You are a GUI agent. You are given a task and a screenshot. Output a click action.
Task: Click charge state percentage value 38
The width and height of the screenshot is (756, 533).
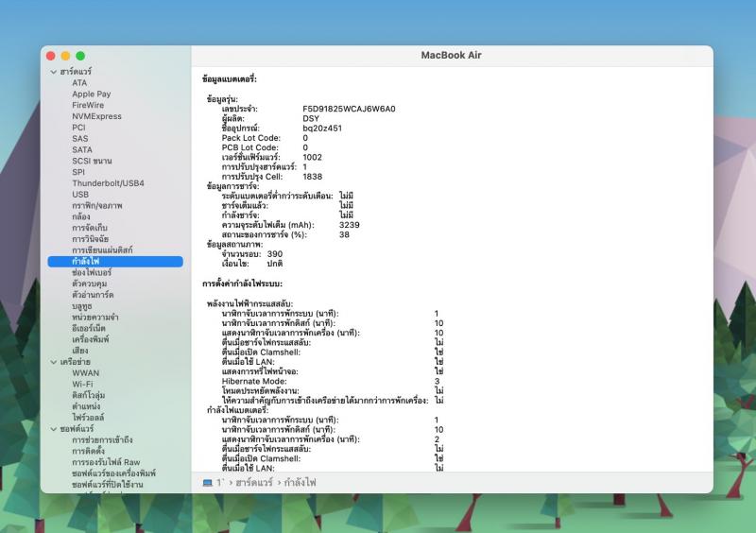click(x=344, y=234)
